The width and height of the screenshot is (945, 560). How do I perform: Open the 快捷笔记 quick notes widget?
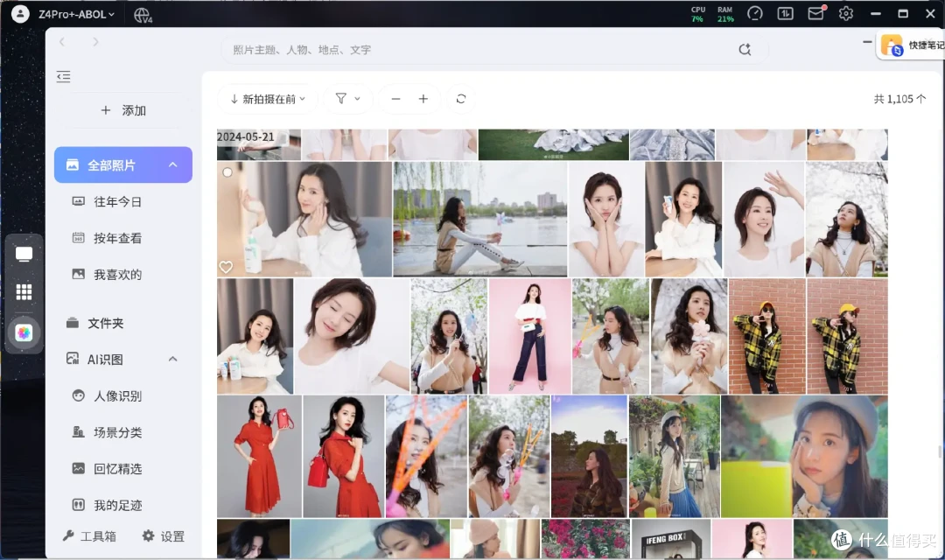coord(912,45)
